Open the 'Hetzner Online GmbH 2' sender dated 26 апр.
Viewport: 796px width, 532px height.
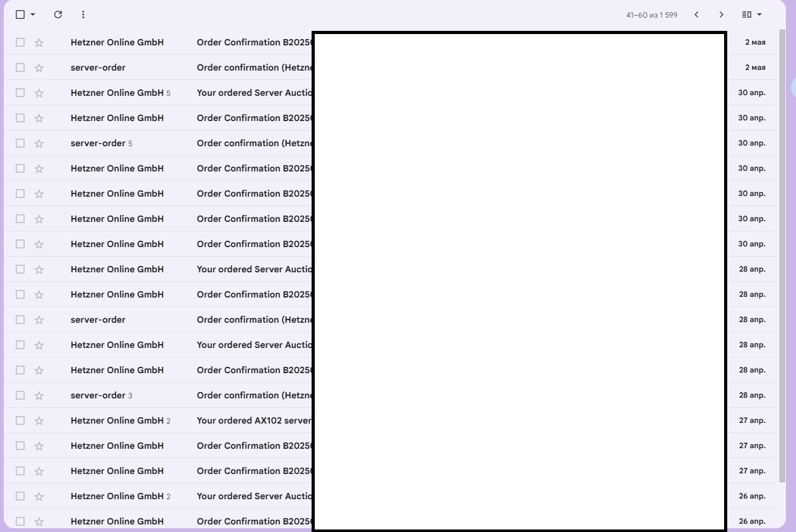point(120,496)
